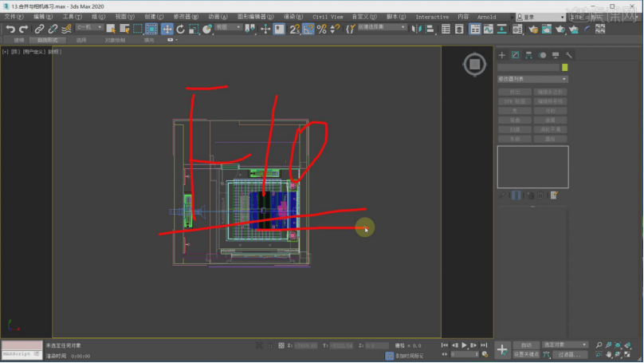Image resolution: width=644 pixels, height=363 pixels.
Task: Select the Link tool icon
Action: (x=39, y=29)
